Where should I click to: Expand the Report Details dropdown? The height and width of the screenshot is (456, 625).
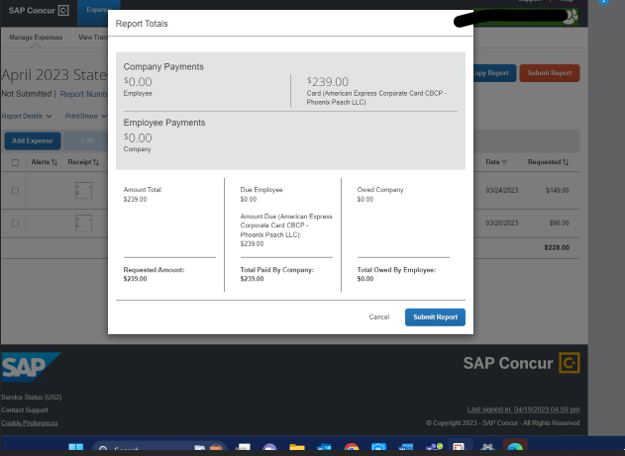pos(27,116)
